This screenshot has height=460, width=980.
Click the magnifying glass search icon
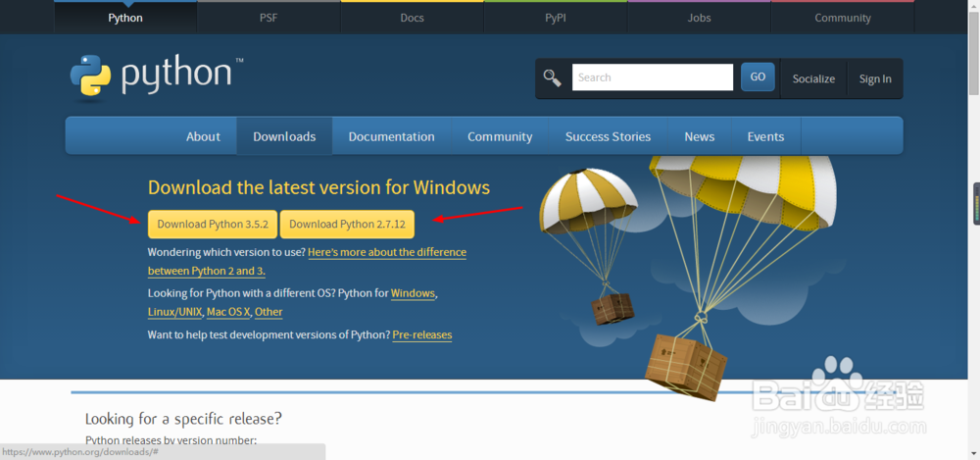click(552, 77)
